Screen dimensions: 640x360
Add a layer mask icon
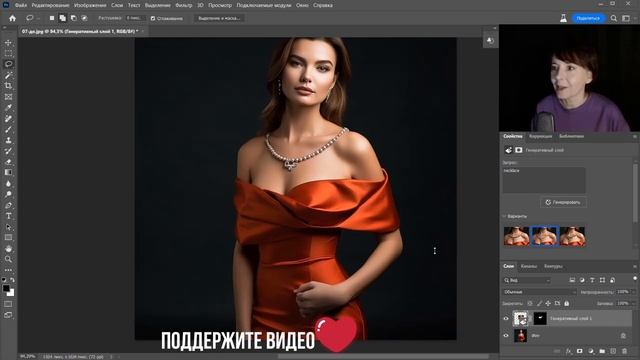pos(580,351)
